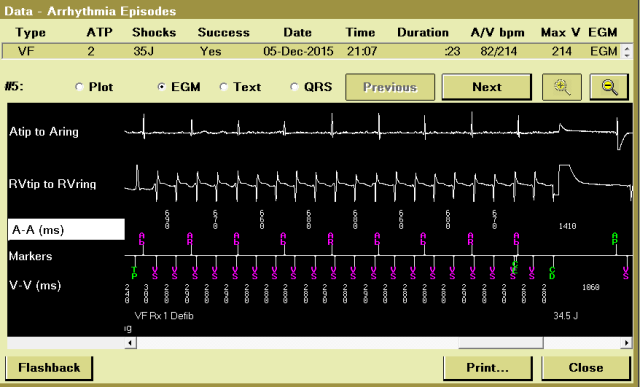This screenshot has width=640, height=387.
Task: Click the episode list up arrow
Action: (627, 48)
